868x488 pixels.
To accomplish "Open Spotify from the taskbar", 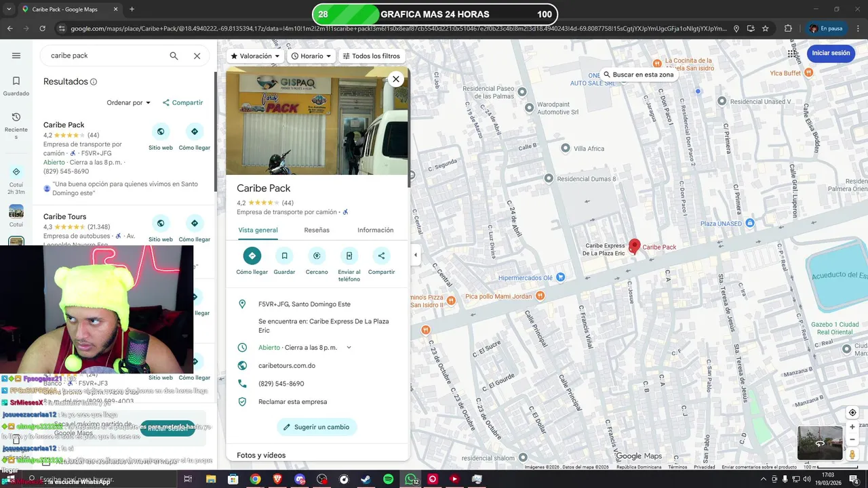I will tap(388, 479).
